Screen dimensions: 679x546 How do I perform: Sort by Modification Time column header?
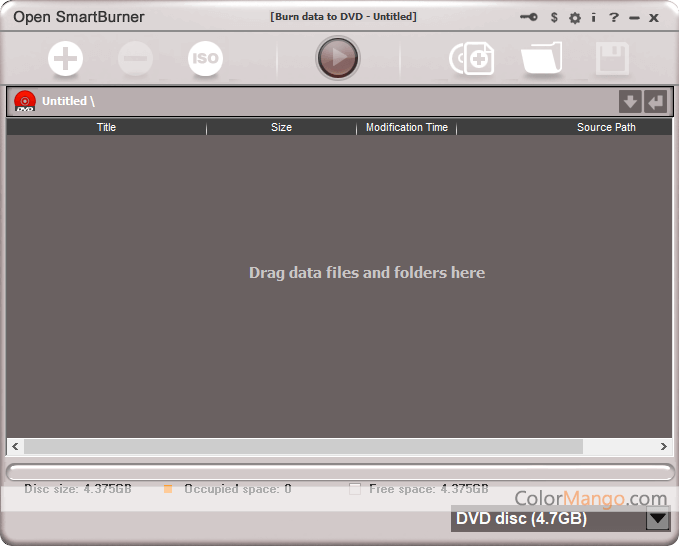click(x=407, y=127)
